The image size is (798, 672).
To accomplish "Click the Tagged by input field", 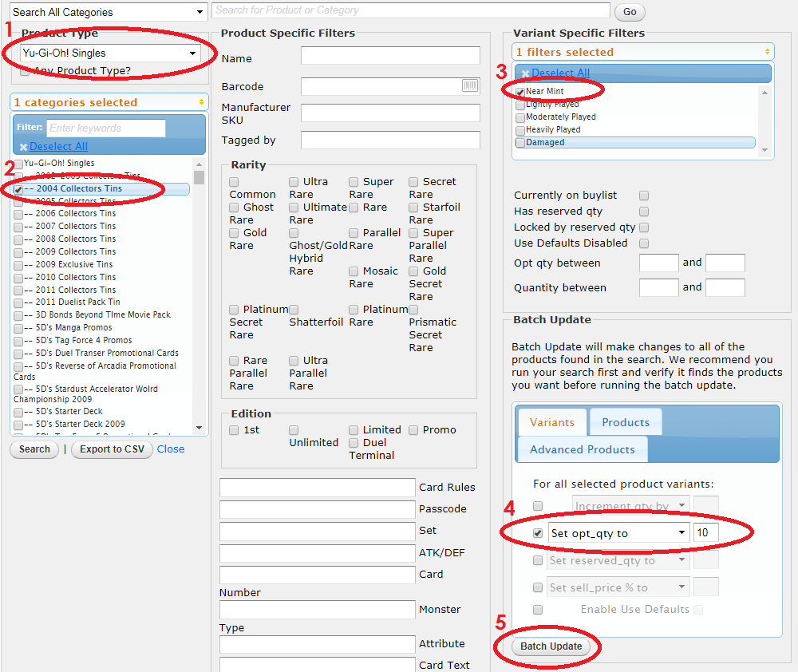I will 390,140.
